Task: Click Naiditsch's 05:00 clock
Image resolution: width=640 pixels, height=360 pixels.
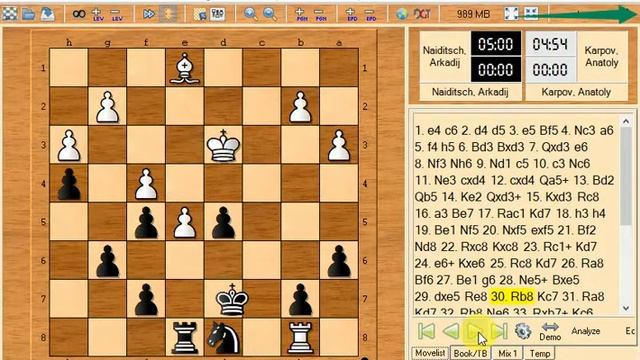Action: [x=496, y=44]
